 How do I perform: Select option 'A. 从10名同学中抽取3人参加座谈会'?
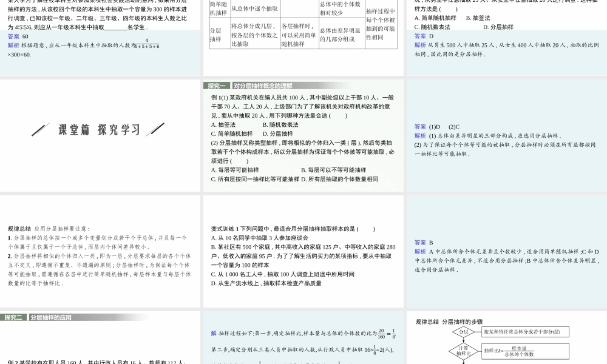point(259,238)
